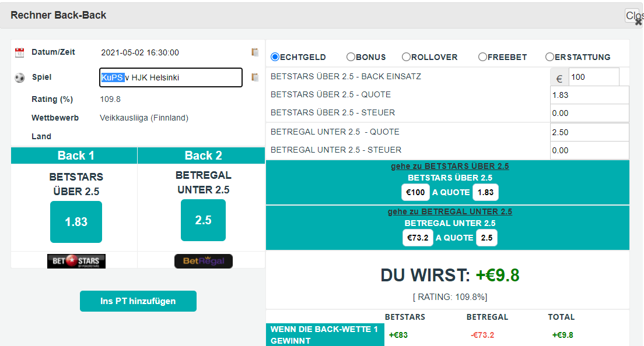
Task: Click the 1.83 quote badge in Betstars summary
Action: (485, 192)
